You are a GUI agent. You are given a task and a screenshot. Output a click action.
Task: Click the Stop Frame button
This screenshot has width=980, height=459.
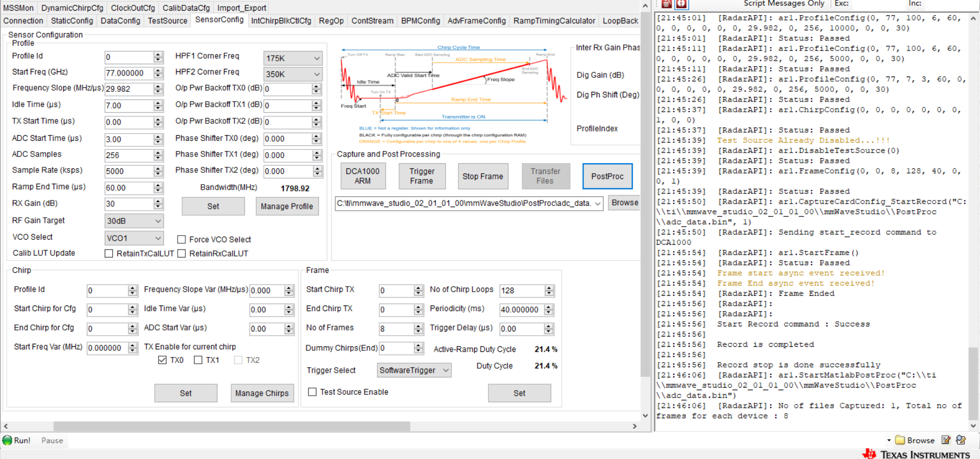coord(483,176)
